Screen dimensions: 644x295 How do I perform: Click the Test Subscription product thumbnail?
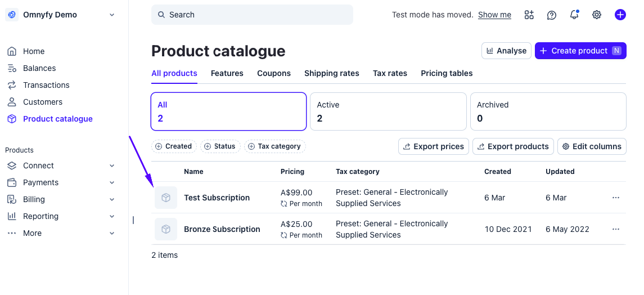click(x=166, y=198)
